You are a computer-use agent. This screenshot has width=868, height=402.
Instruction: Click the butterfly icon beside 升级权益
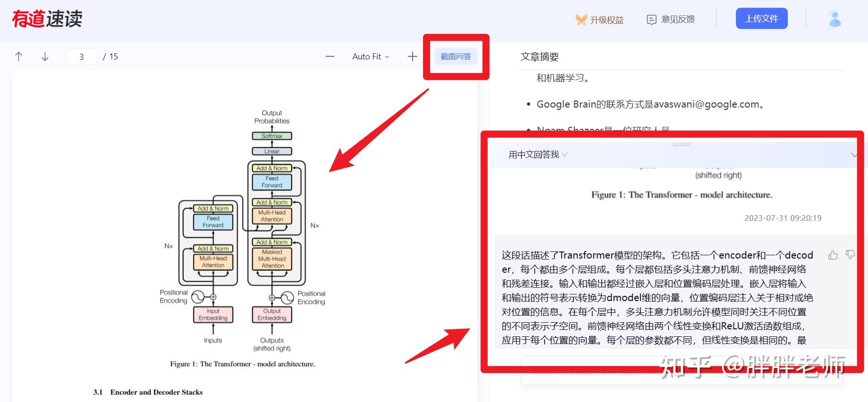coord(581,19)
